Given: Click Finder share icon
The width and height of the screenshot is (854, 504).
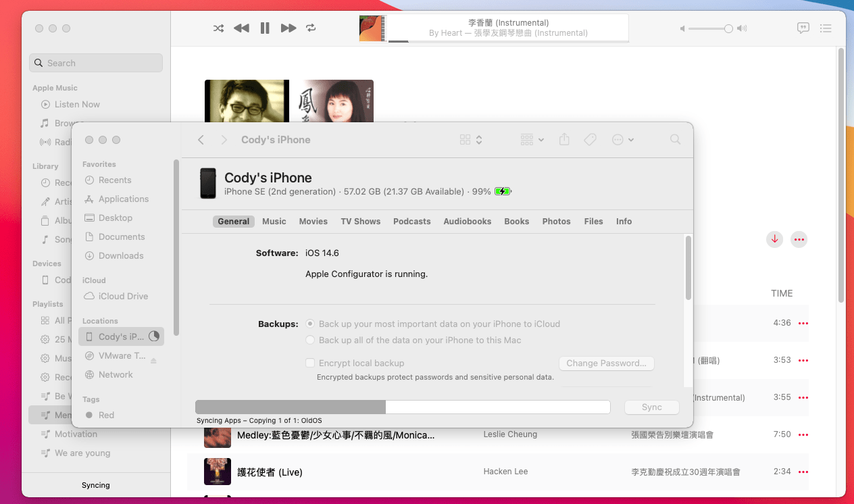Looking at the screenshot, I should click(565, 140).
